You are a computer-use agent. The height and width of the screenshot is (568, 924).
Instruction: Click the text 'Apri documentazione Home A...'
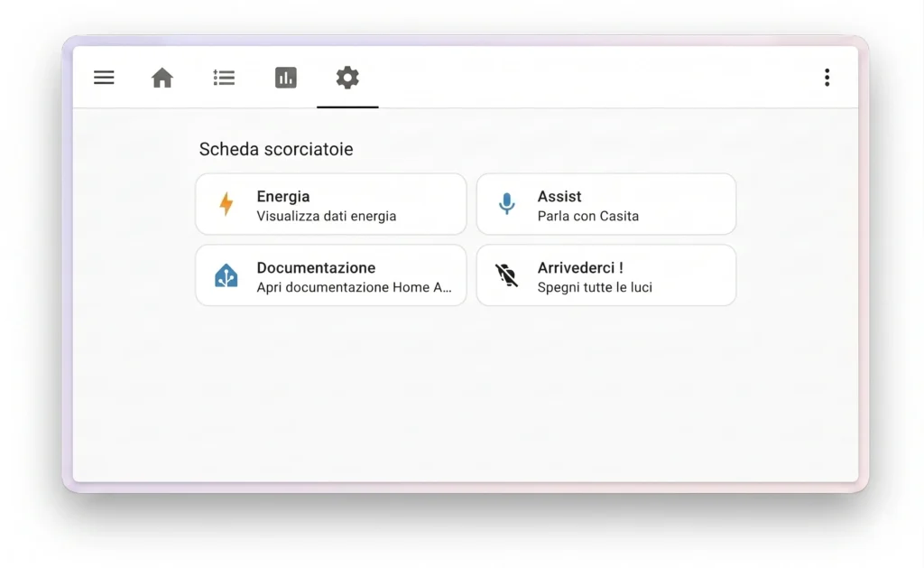point(354,287)
